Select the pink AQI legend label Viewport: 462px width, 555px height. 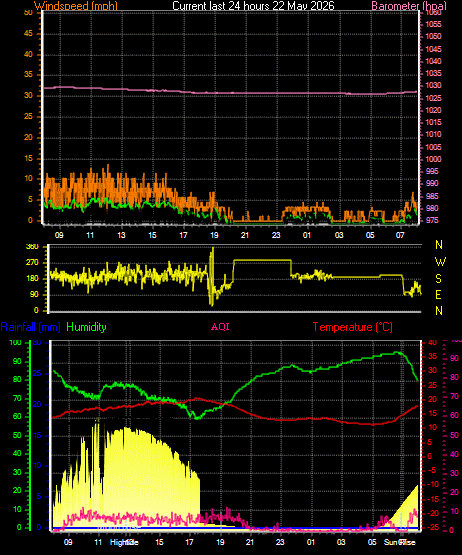(x=220, y=326)
